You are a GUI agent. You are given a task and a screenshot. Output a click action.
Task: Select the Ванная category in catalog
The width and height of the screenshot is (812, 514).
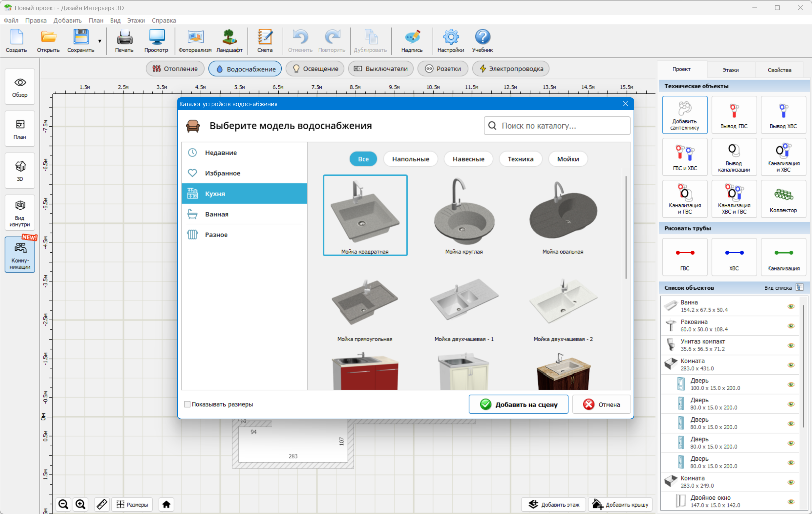[217, 214]
